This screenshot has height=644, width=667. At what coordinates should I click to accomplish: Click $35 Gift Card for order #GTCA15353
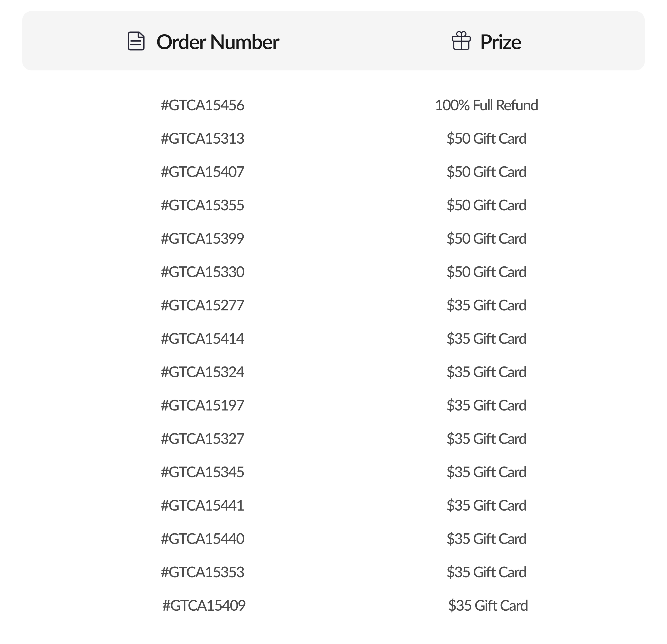coord(486,572)
